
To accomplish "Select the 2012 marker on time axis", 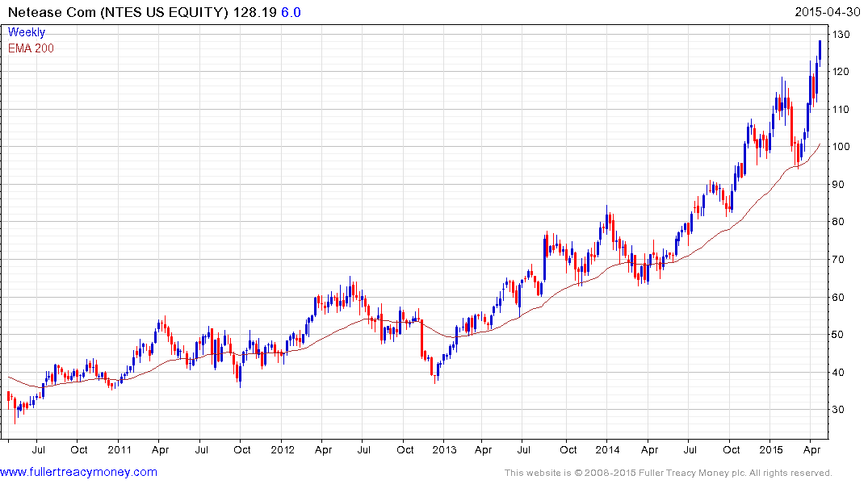I will (x=283, y=449).
